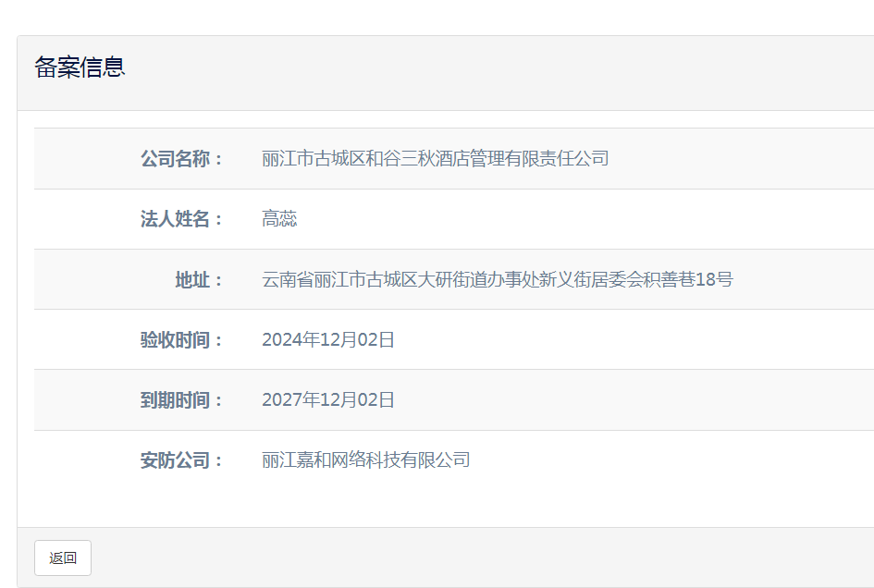Click company name 丽江市古城区和谷三秋酒店管理有限责任公司
This screenshot has width=874, height=588.
click(x=435, y=159)
